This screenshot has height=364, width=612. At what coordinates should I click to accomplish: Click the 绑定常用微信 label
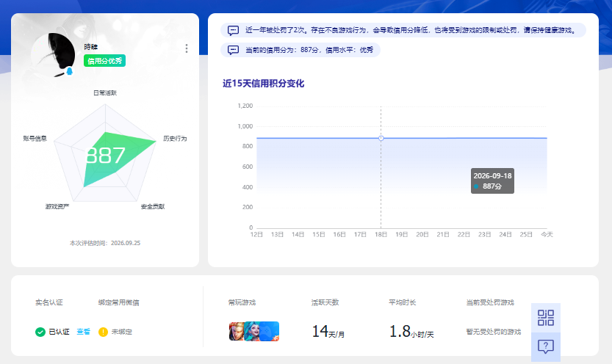tap(119, 302)
